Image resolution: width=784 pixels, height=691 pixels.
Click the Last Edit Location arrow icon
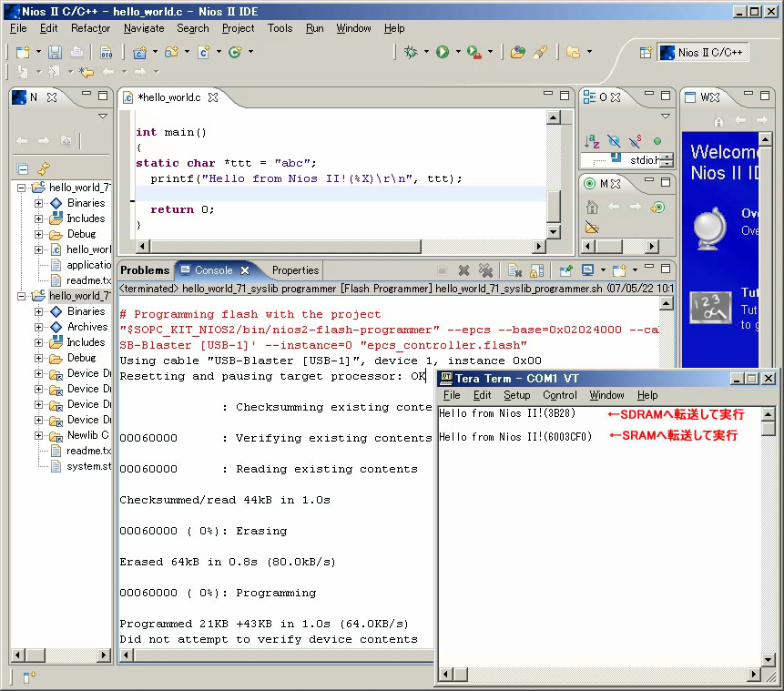coord(87,72)
